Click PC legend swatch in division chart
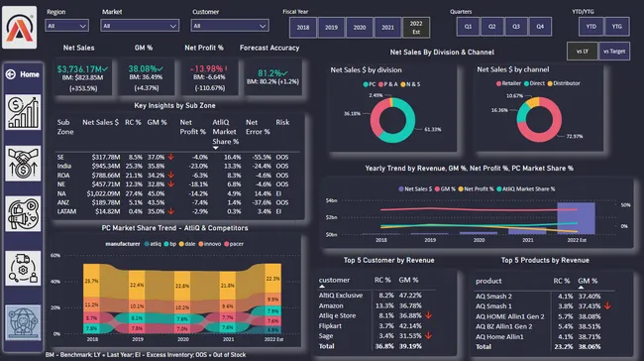The width and height of the screenshot is (644, 361). click(x=366, y=84)
